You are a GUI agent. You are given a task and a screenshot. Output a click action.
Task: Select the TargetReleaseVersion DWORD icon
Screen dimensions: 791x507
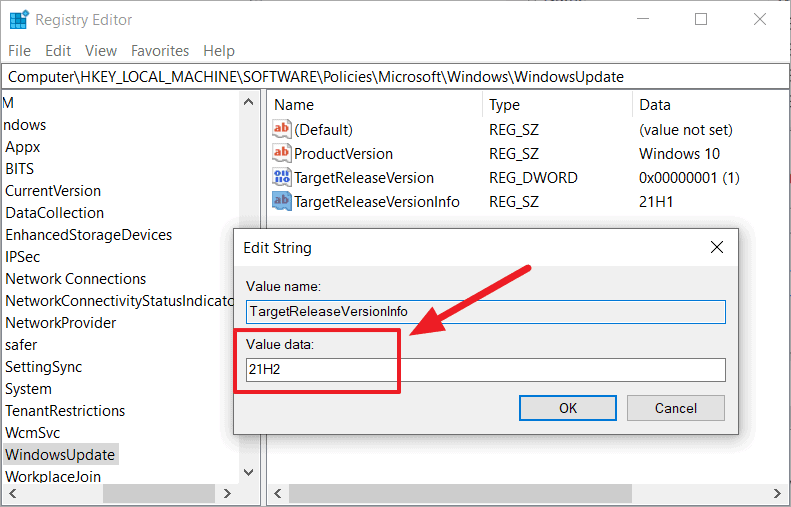(281, 177)
